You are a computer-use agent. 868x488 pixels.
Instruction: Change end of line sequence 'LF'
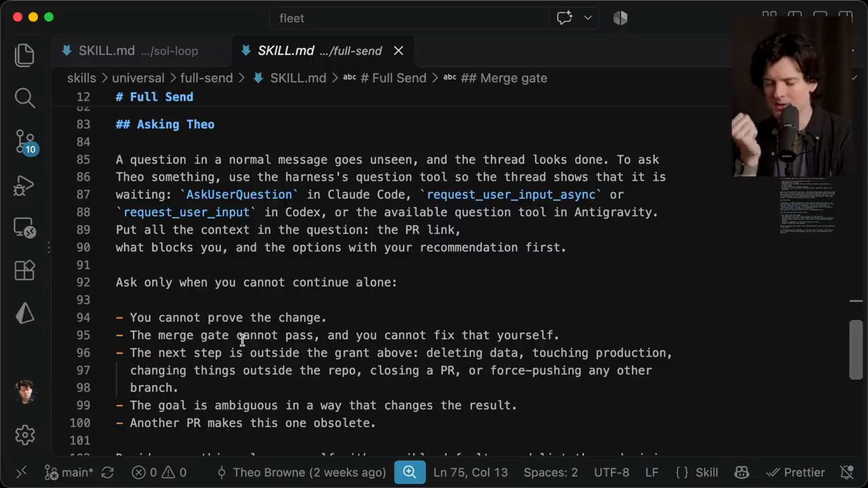coord(652,472)
